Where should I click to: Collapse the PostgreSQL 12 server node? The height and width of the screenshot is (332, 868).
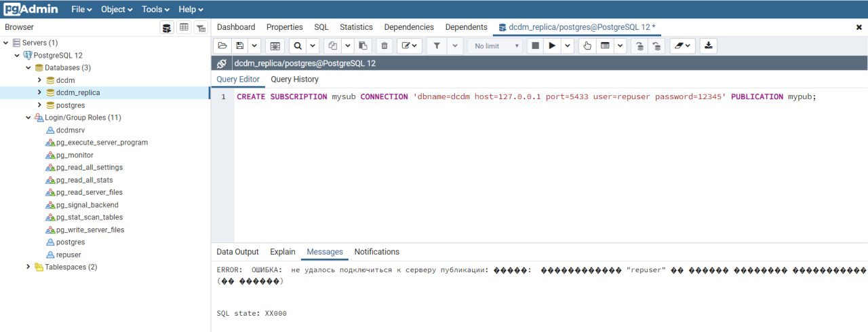[17, 55]
